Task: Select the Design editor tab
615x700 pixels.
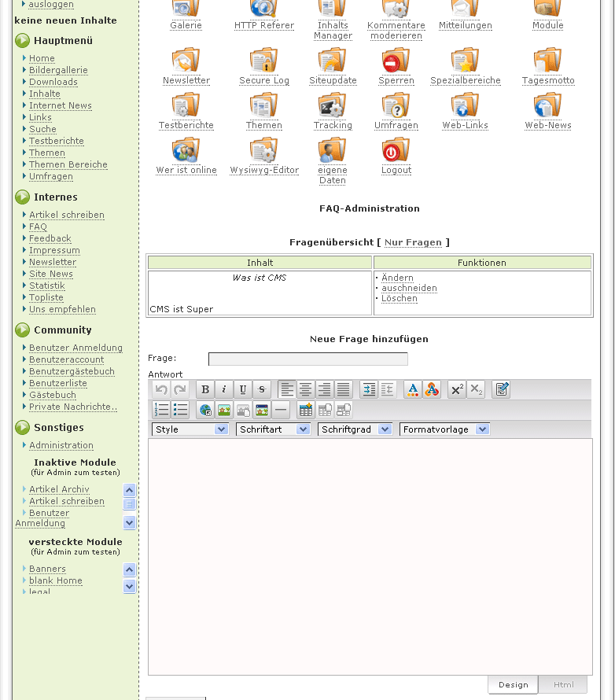Action: pyautogui.click(x=513, y=685)
